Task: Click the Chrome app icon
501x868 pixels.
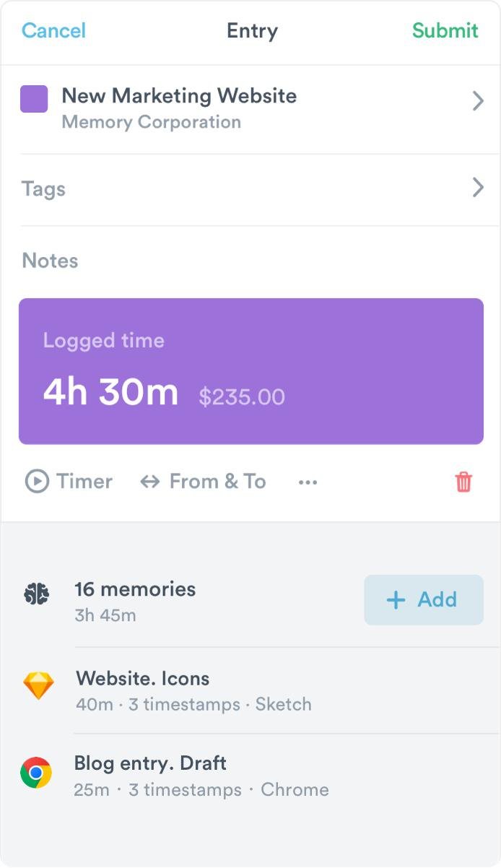Action: tap(36, 773)
